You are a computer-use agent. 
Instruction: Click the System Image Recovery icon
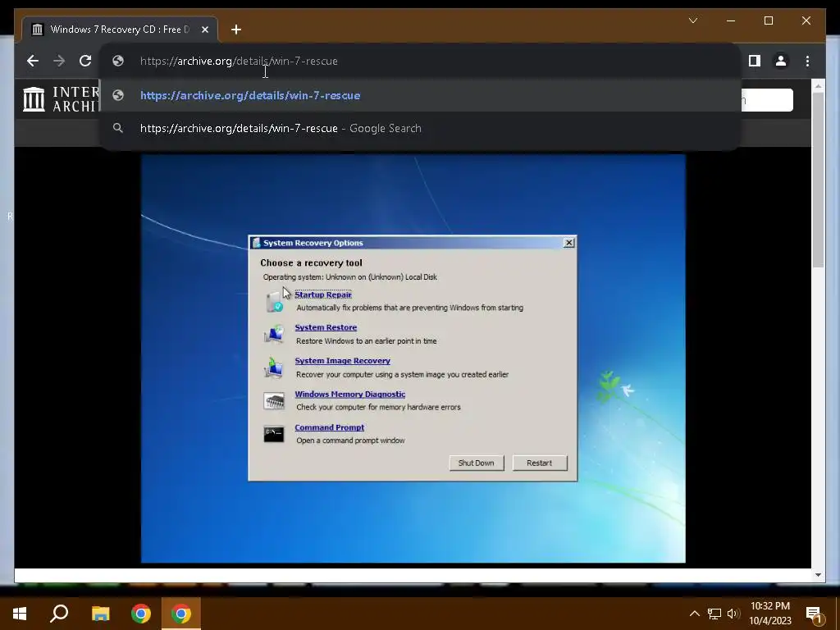(274, 367)
